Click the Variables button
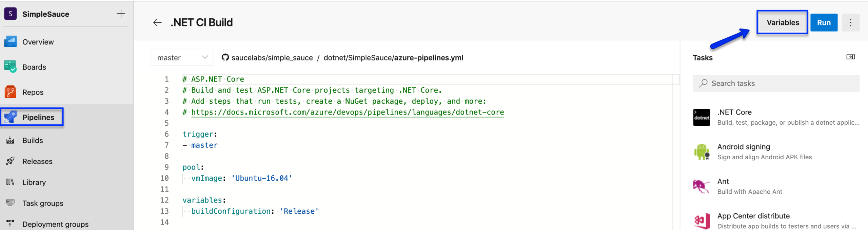 [x=783, y=22]
